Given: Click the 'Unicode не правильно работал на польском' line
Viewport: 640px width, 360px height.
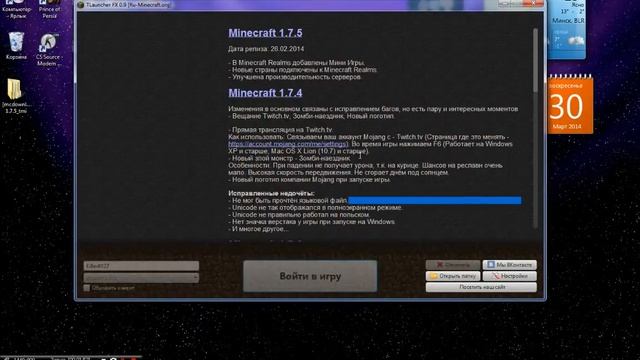Looking at the screenshot, I should (300, 215).
